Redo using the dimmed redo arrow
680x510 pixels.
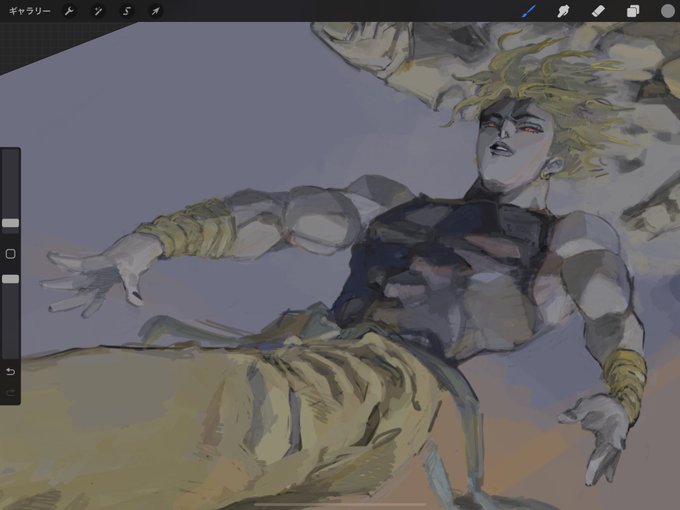[10, 393]
